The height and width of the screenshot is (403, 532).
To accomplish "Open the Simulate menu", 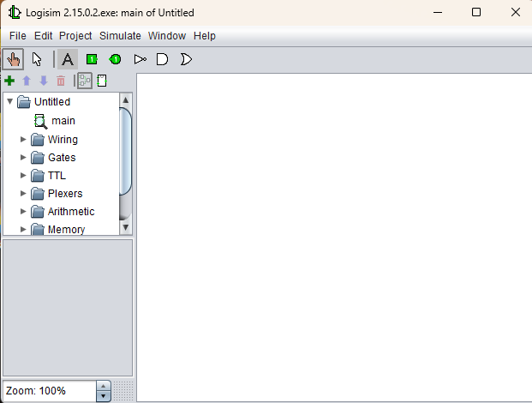I will click(120, 36).
